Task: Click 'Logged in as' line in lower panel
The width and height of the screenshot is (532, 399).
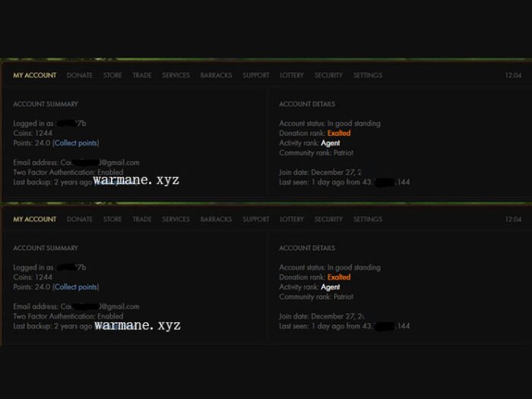Action: coord(49,268)
